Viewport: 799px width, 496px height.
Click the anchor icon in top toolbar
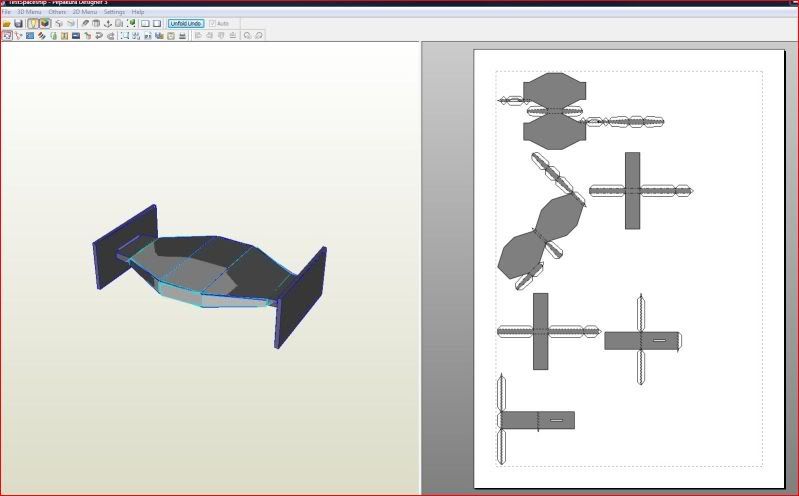(x=108, y=23)
